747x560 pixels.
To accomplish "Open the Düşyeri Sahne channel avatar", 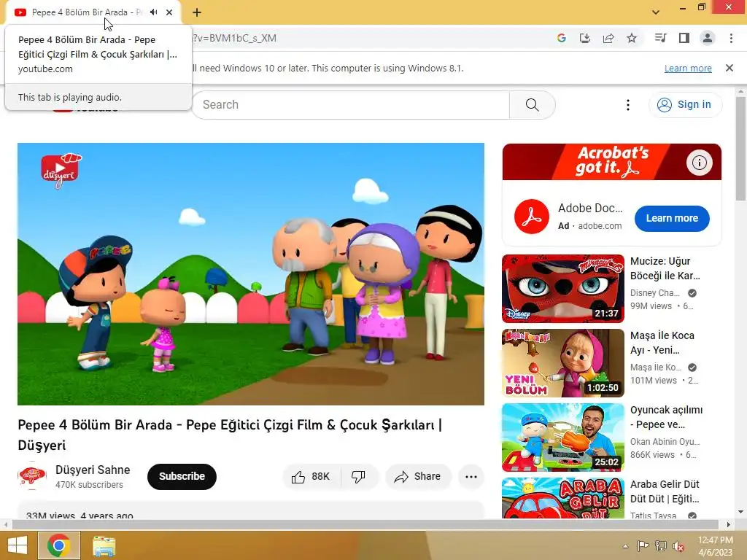I will [32, 476].
